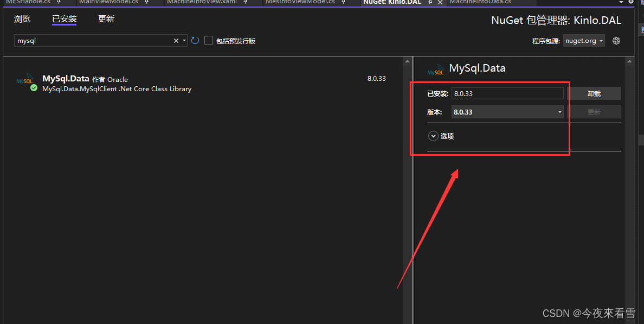Clear the mysql search text

coord(176,41)
